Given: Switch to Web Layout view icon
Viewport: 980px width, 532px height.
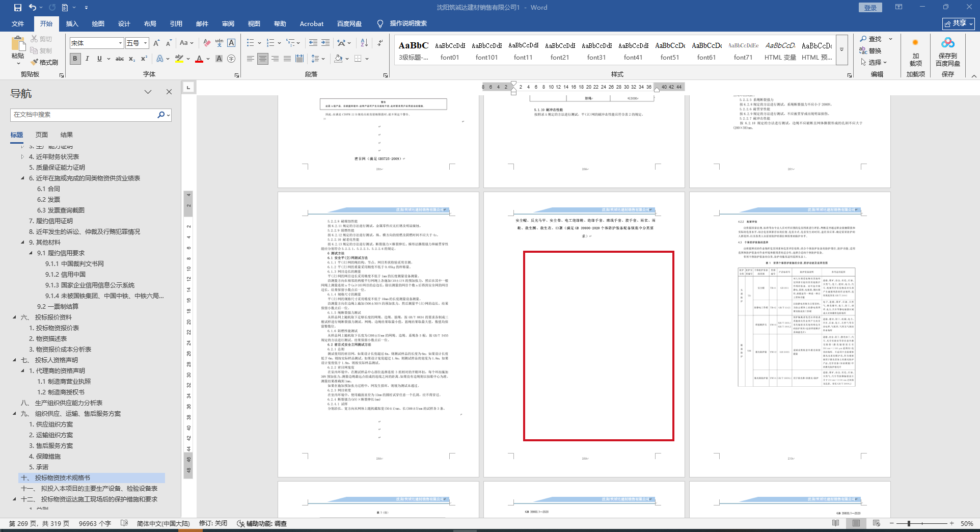Looking at the screenshot, I should click(876, 523).
